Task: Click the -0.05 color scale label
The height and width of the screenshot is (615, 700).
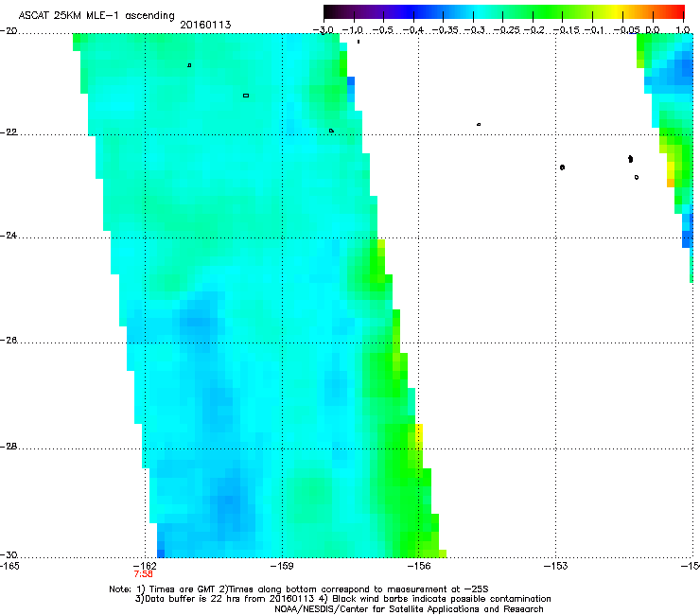Action: click(x=626, y=30)
